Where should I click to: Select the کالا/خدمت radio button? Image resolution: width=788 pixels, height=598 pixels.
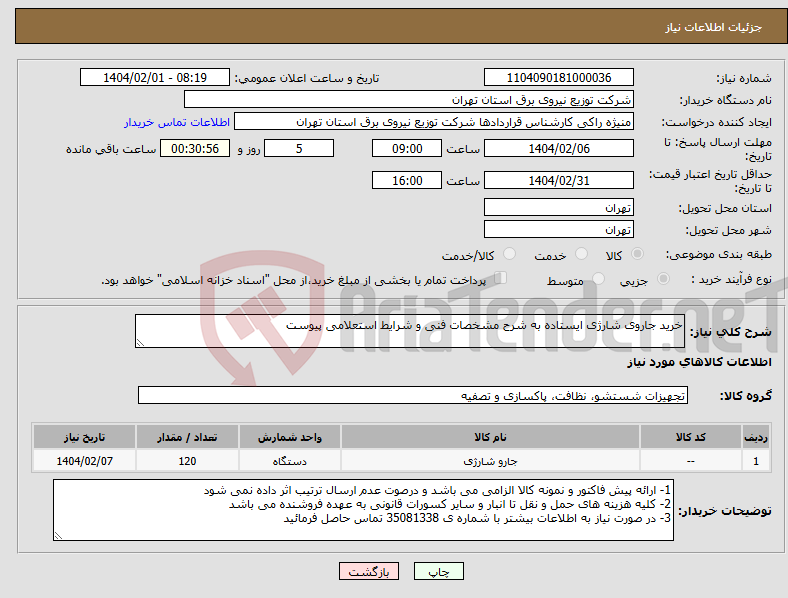(509, 254)
